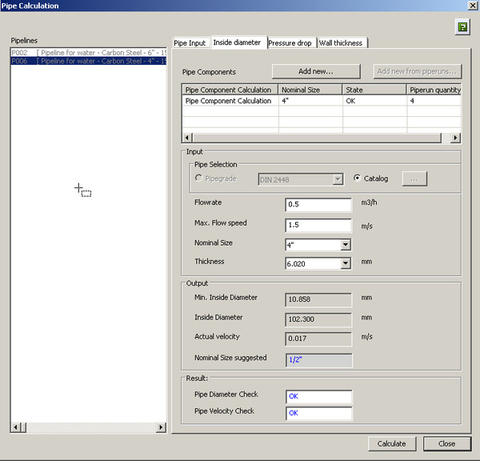Click the components table left scroll arrow
480x461 pixels.
[x=187, y=138]
